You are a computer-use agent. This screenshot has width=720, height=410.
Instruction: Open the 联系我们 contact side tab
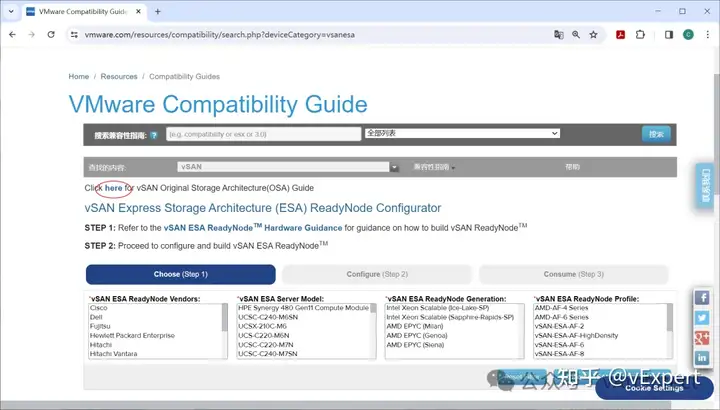[705, 186]
